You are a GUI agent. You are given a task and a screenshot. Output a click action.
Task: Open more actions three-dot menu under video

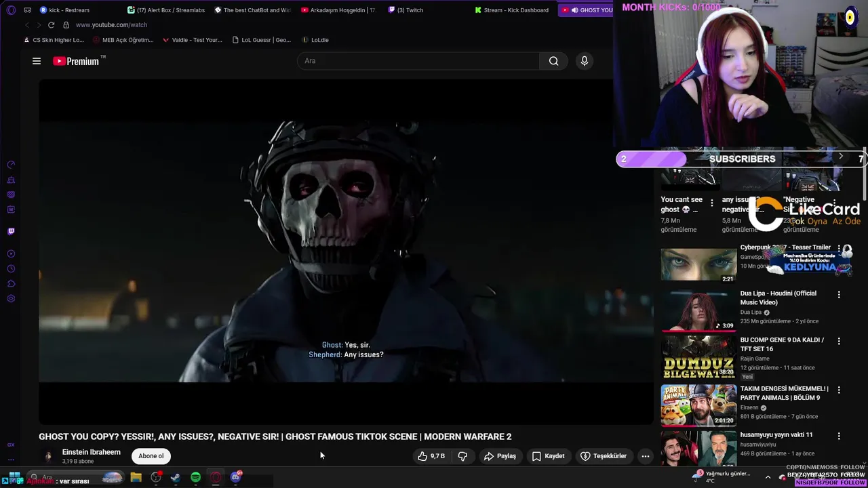646,456
